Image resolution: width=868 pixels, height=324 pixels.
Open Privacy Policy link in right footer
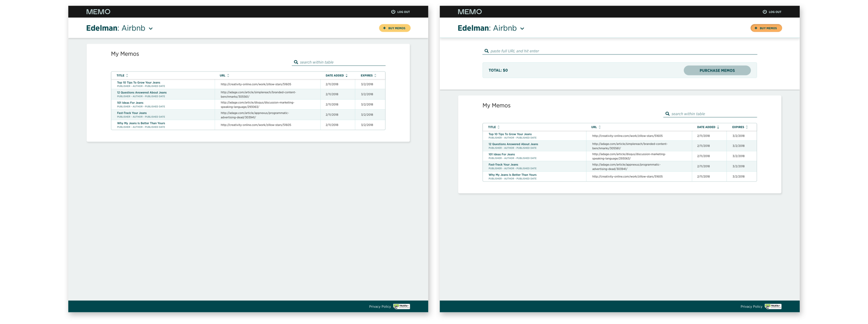coord(751,307)
